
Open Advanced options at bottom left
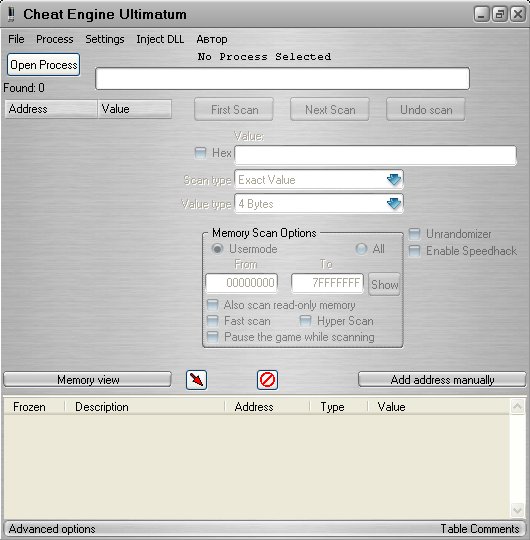click(x=52, y=529)
